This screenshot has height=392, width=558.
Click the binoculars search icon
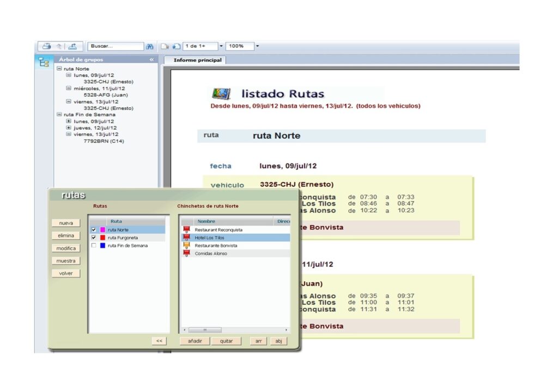pos(149,46)
